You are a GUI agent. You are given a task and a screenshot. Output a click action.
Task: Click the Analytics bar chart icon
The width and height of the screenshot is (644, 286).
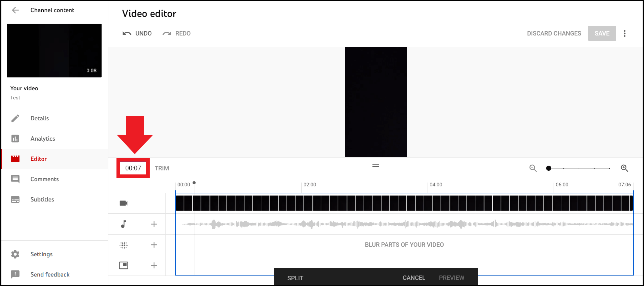coord(15,139)
